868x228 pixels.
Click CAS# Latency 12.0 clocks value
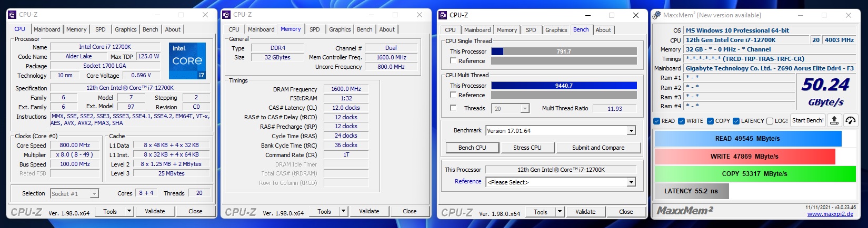pyautogui.click(x=346, y=108)
